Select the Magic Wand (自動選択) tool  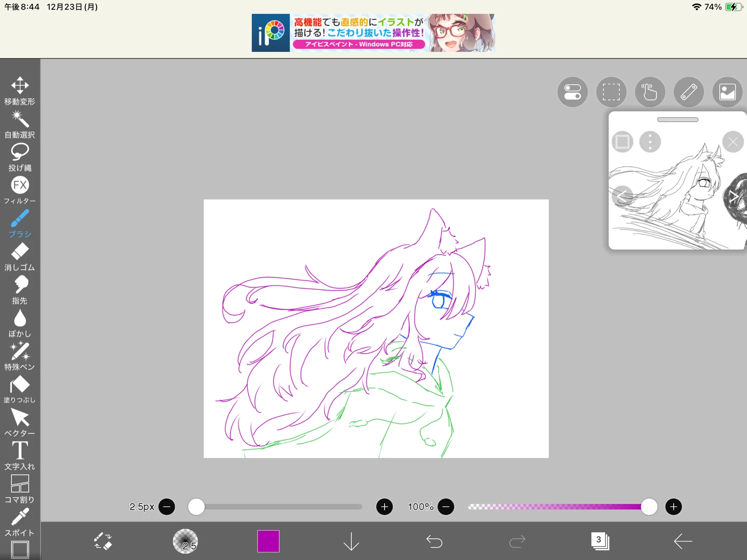click(20, 124)
